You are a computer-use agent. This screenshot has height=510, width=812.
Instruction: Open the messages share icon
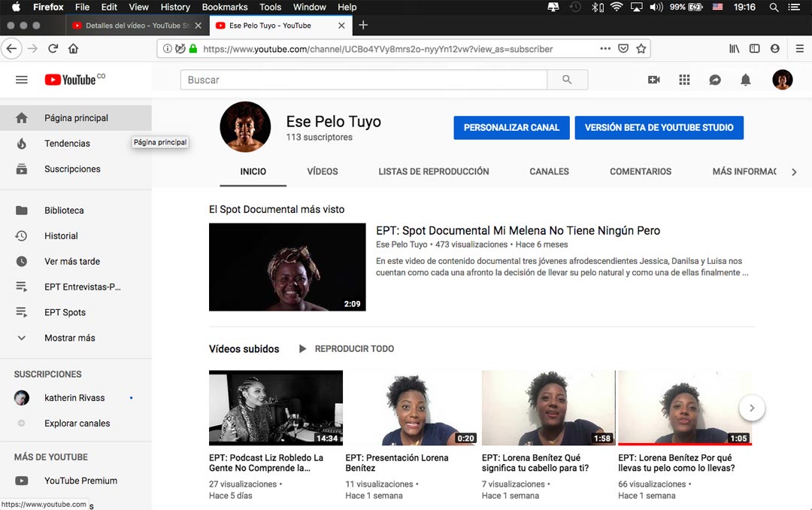point(715,80)
